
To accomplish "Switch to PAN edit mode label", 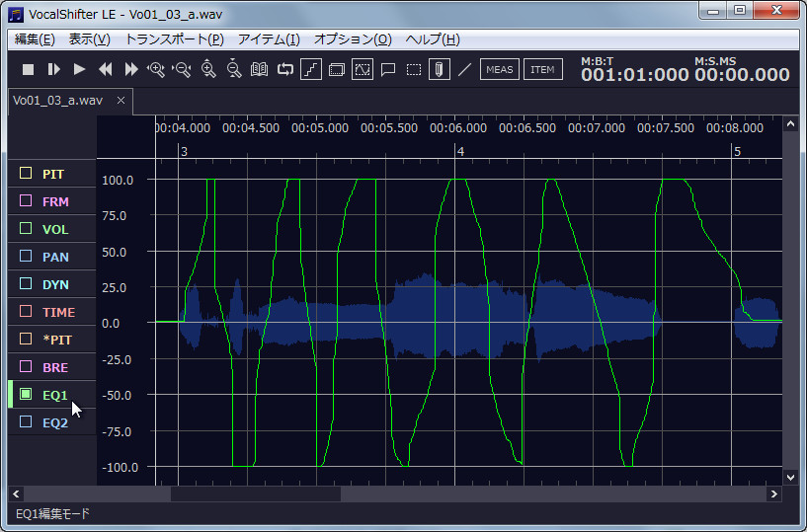I will point(55,257).
